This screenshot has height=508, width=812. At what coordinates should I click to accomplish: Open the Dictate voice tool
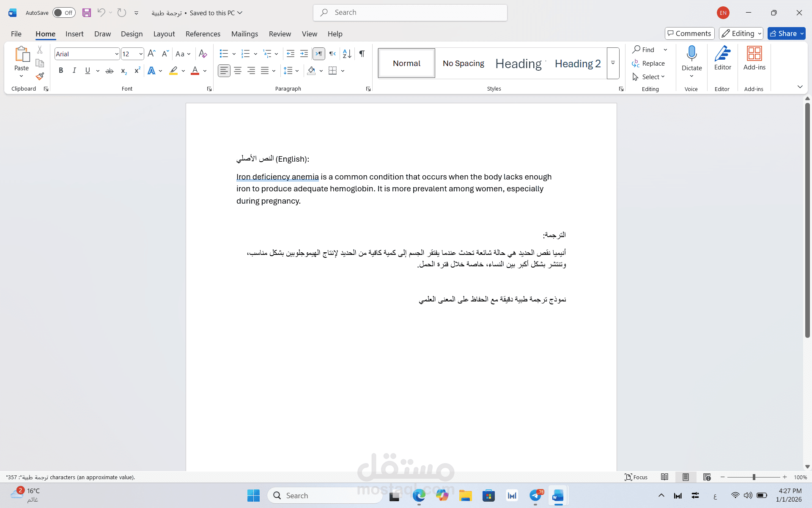[691, 58]
